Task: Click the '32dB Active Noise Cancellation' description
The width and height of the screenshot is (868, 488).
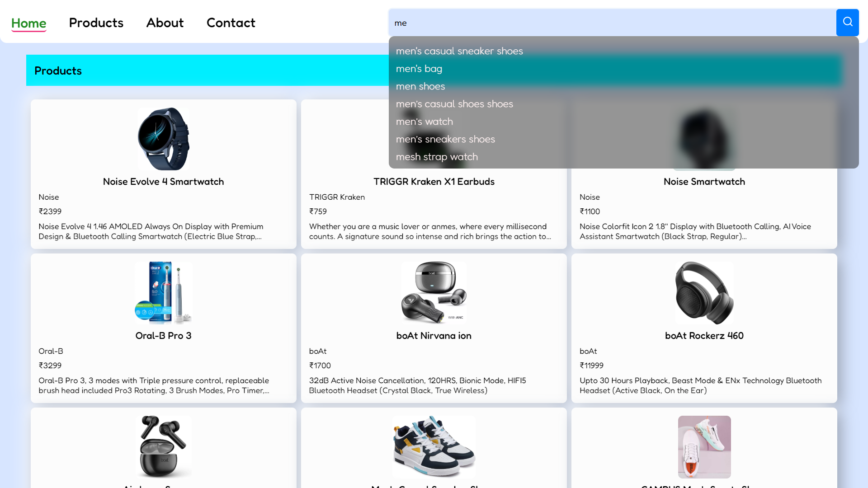Action: click(x=418, y=385)
